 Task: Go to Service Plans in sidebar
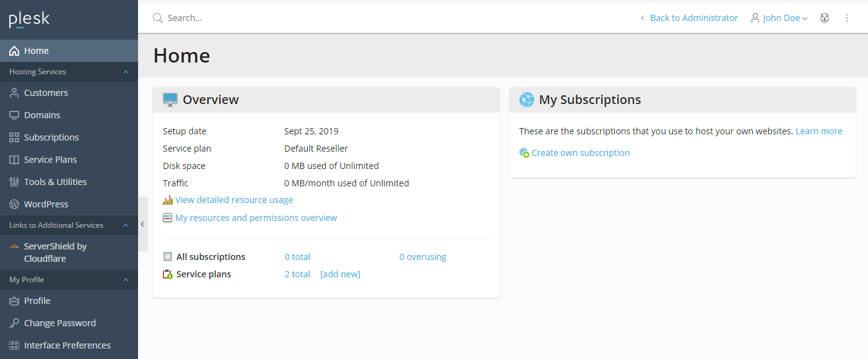50,160
